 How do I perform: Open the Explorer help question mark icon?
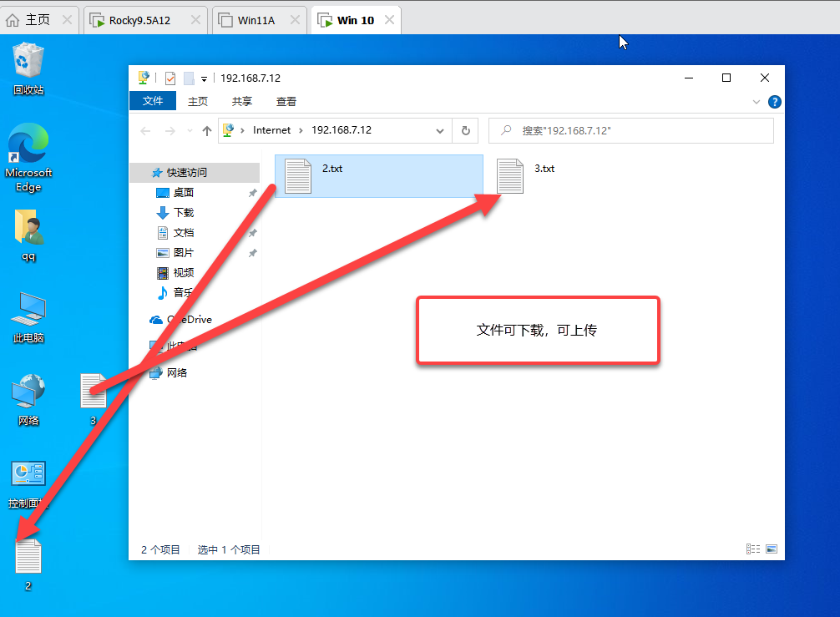[774, 102]
